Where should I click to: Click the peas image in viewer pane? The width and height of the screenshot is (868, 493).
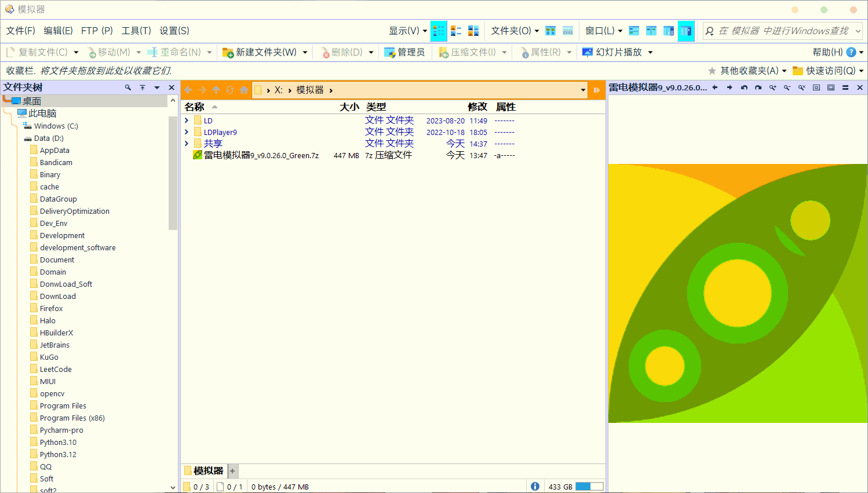pos(738,294)
